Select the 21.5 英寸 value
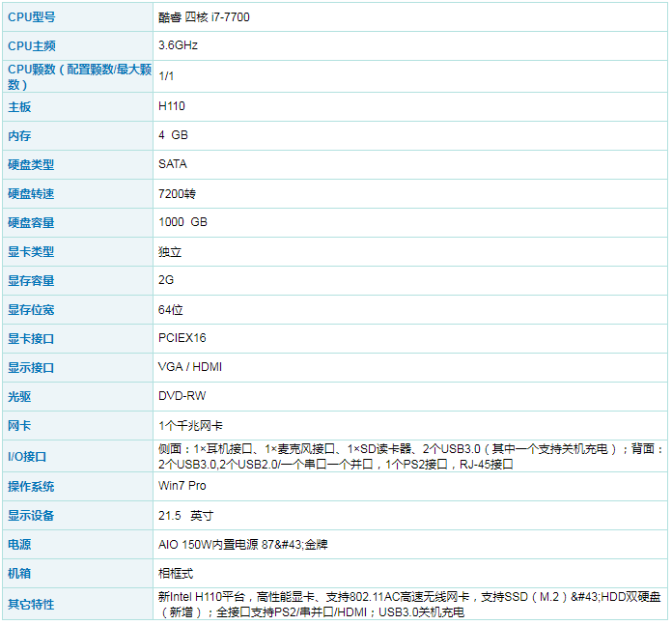Screen dimensions: 672x625 (186, 516)
